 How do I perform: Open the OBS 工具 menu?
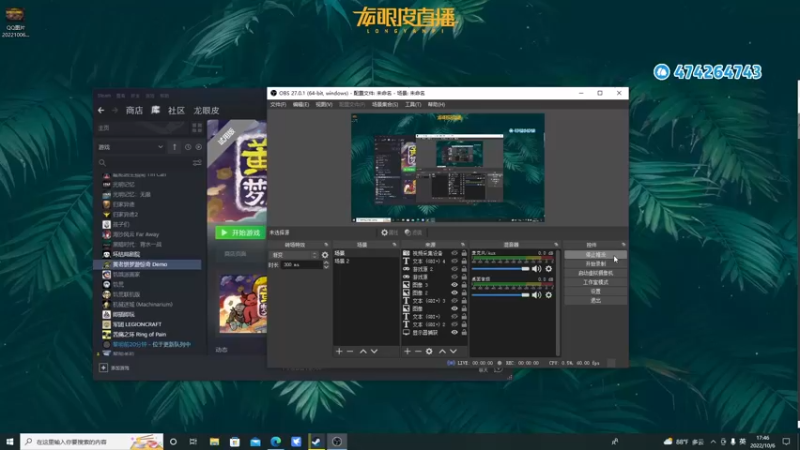click(413, 105)
